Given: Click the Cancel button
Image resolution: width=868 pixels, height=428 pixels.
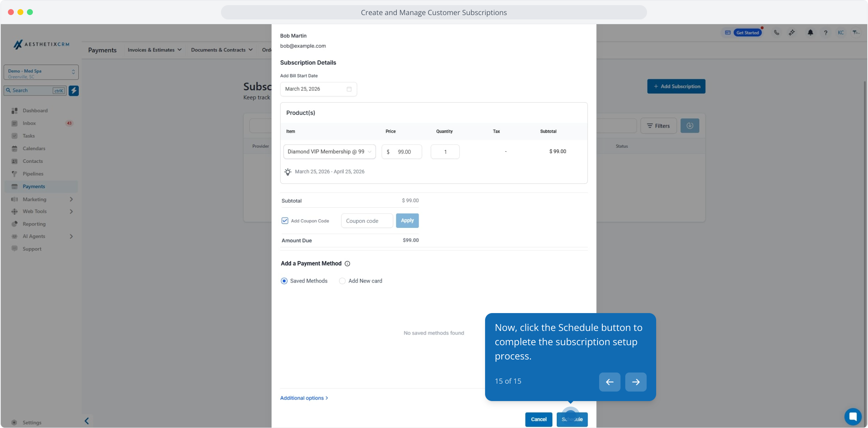Looking at the screenshot, I should point(539,419).
